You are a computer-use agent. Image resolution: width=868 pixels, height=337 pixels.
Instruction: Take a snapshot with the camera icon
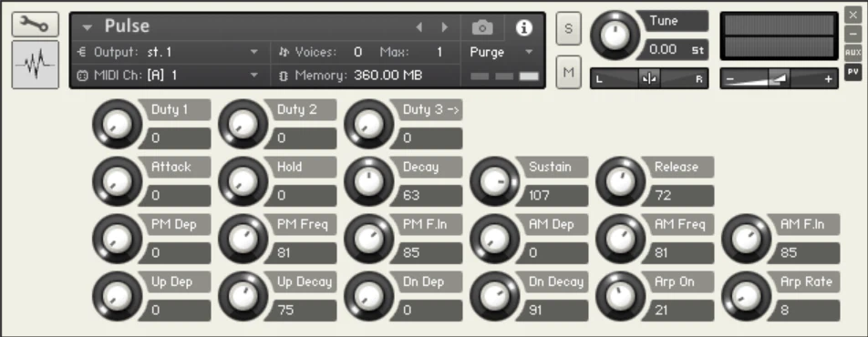[482, 27]
